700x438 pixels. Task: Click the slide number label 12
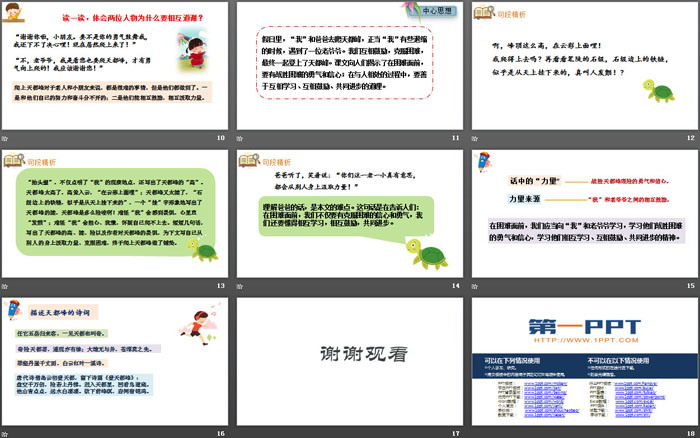tap(691, 138)
